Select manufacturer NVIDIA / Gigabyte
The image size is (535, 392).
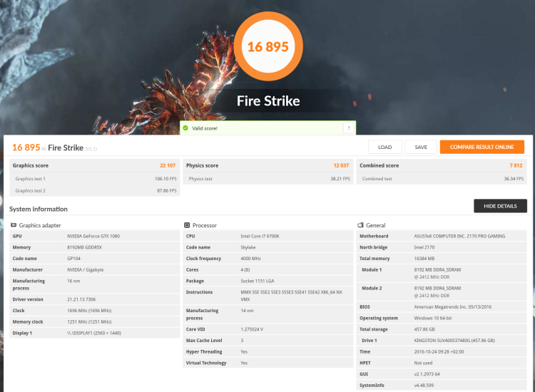coord(86,269)
